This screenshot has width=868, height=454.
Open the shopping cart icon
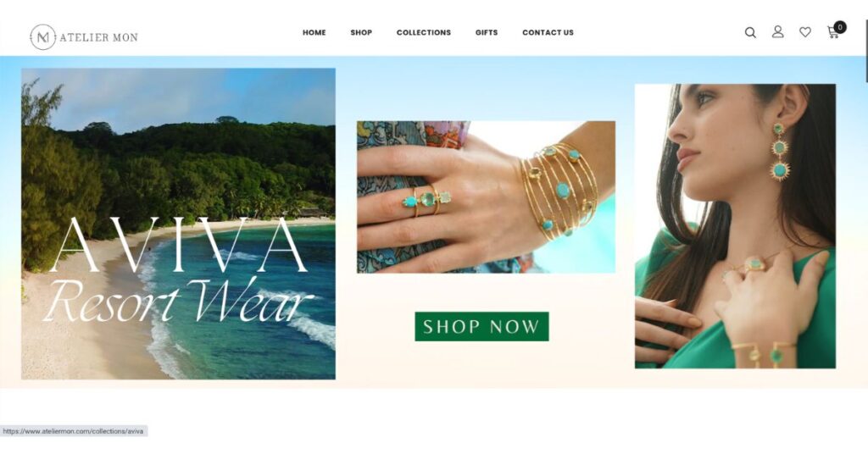click(832, 33)
